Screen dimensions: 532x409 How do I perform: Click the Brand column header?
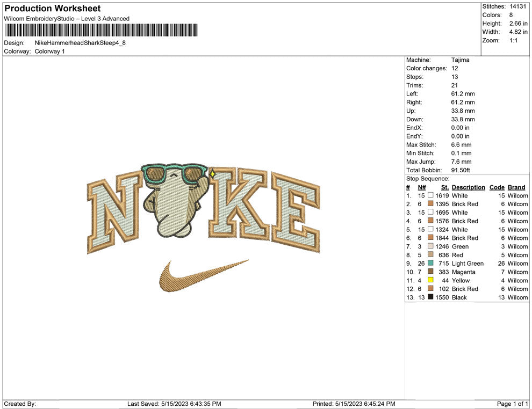click(x=516, y=187)
